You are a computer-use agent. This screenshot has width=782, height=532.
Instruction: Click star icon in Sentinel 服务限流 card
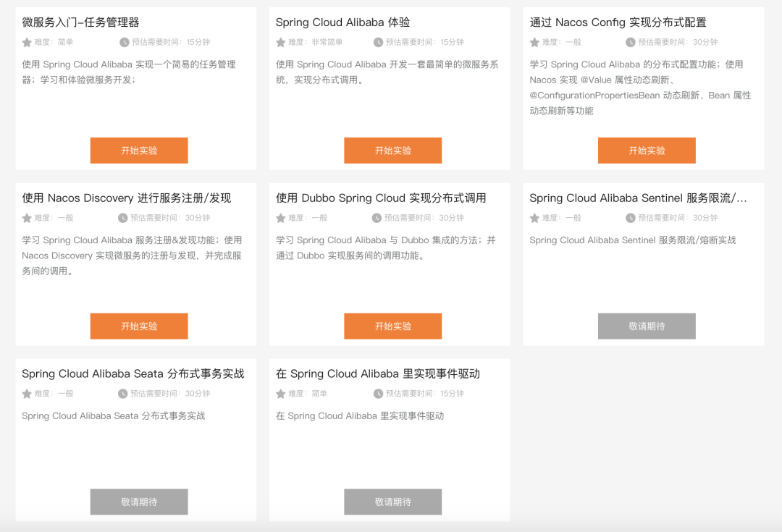point(534,218)
